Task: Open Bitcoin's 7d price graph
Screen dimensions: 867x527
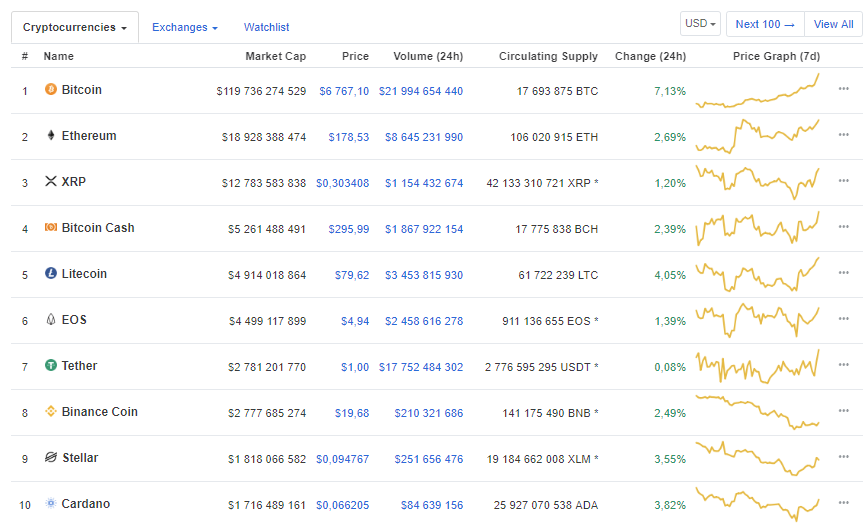Action: [x=758, y=90]
